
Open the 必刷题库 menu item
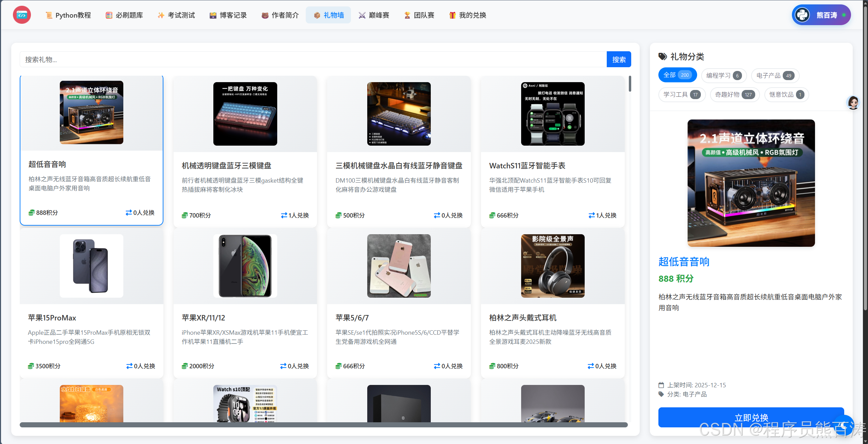[x=124, y=15]
